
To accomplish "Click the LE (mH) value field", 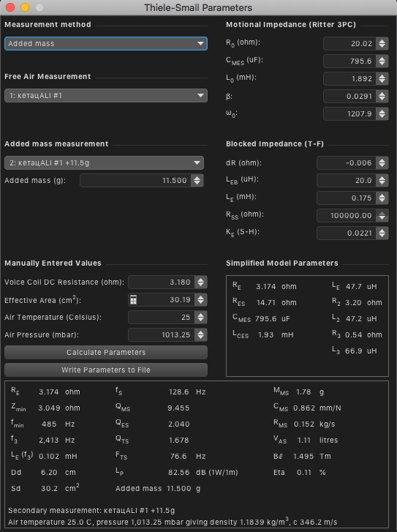I will pos(347,198).
